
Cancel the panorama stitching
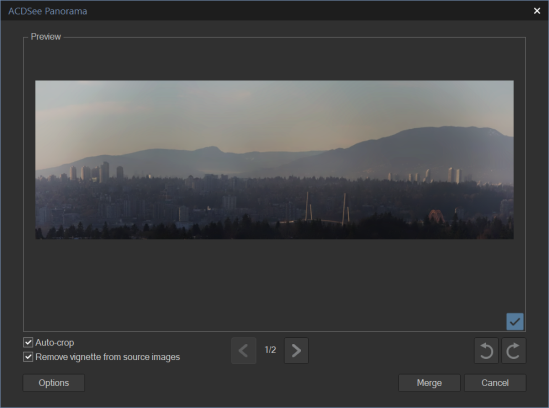point(495,383)
